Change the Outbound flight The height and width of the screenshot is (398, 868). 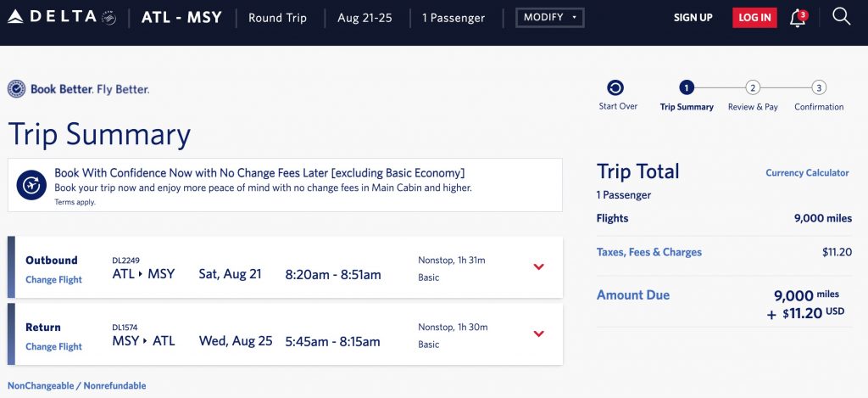point(53,280)
